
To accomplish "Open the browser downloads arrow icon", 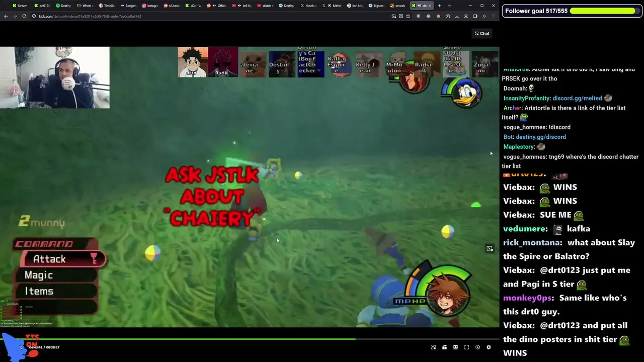I will pyautogui.click(x=457, y=16).
